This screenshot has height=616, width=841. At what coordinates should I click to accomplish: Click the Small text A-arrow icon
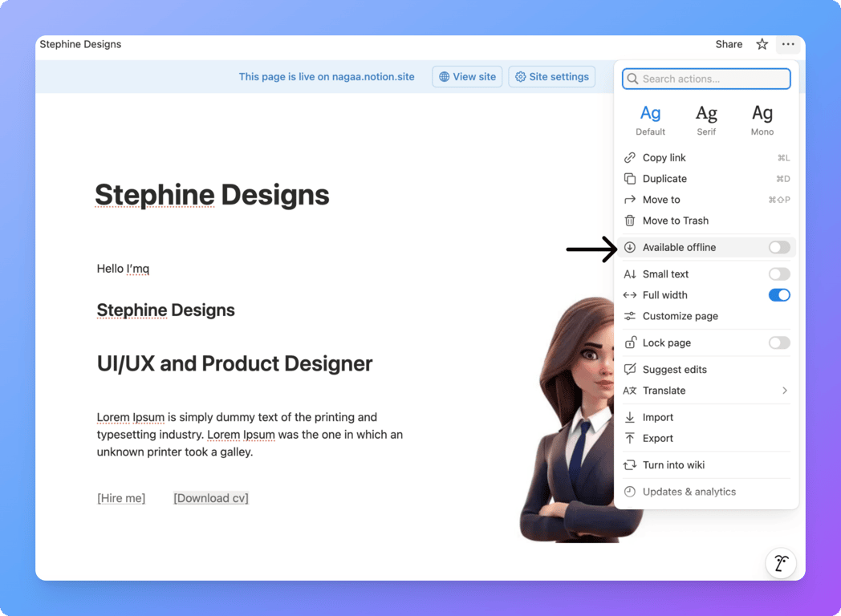coord(630,274)
